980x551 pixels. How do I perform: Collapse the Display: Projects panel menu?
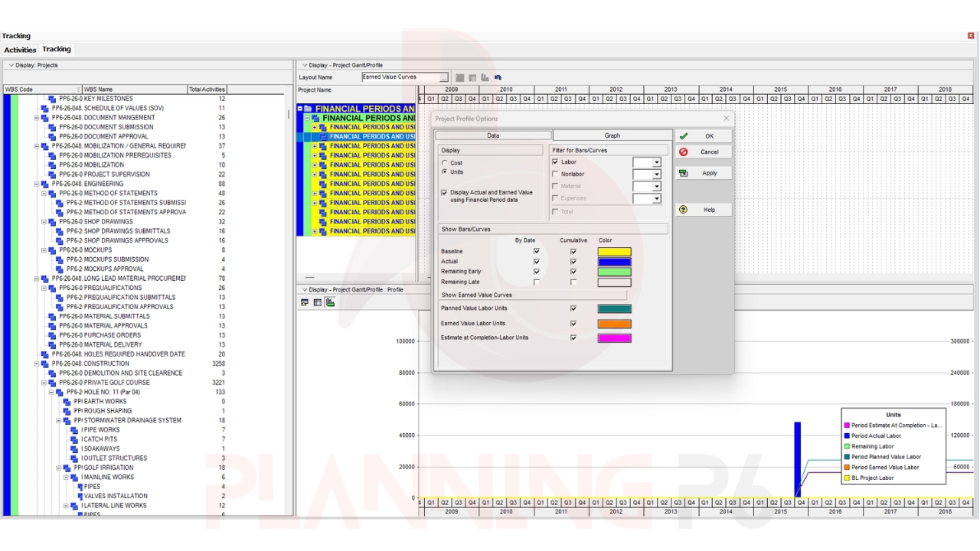11,65
